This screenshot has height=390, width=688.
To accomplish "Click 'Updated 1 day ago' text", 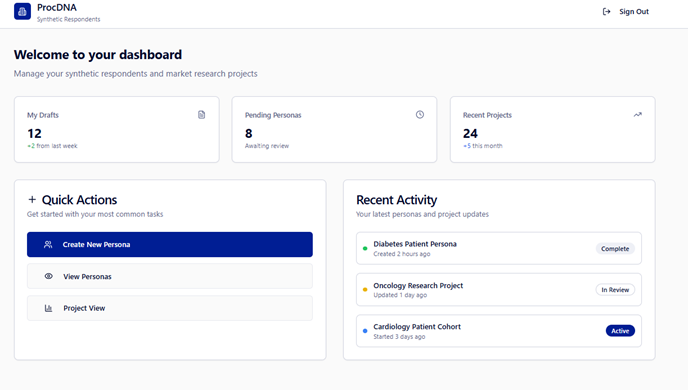I will point(400,295).
